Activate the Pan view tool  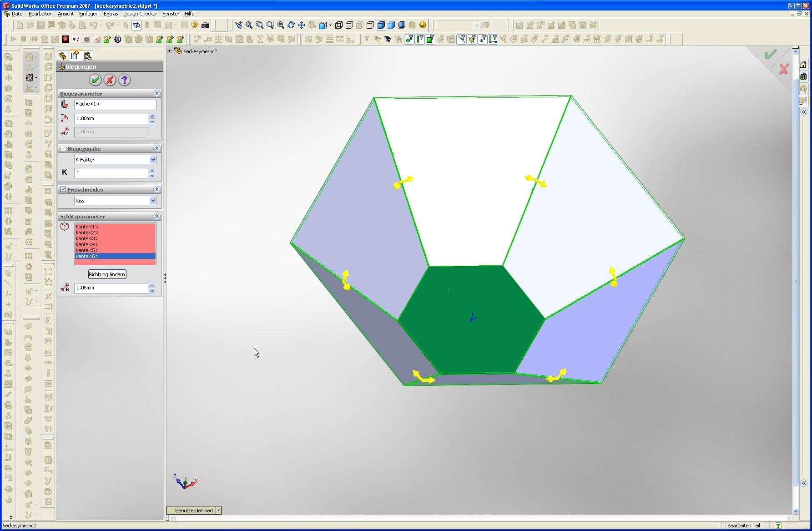[302, 25]
